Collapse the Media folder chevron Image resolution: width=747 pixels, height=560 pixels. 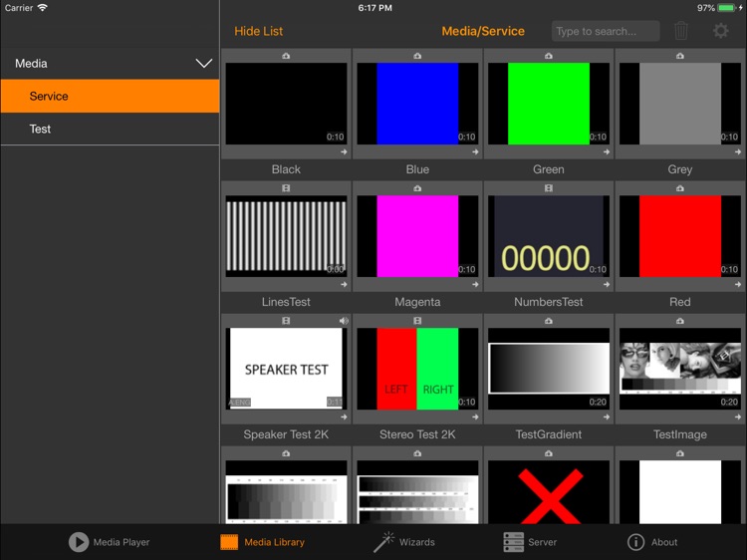coord(204,64)
